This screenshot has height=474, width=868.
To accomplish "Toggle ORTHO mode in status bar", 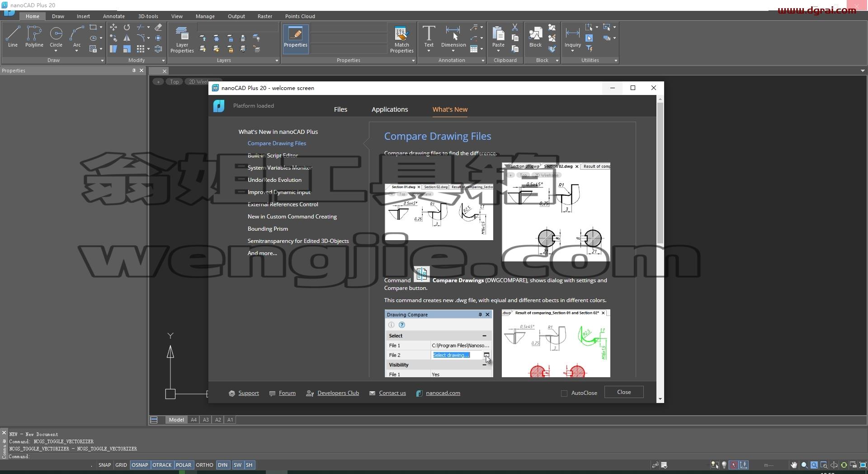I will click(x=204, y=465).
